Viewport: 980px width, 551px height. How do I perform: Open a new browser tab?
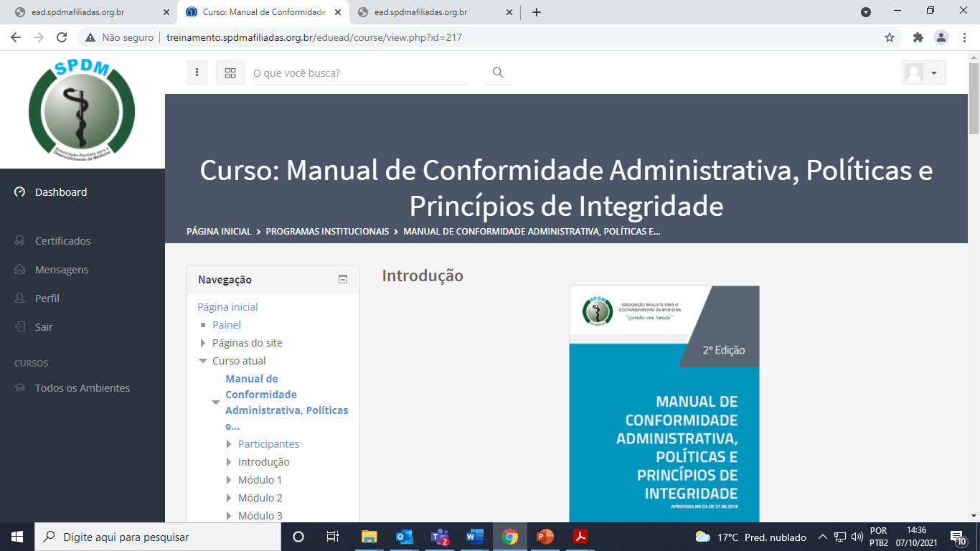[x=537, y=12]
